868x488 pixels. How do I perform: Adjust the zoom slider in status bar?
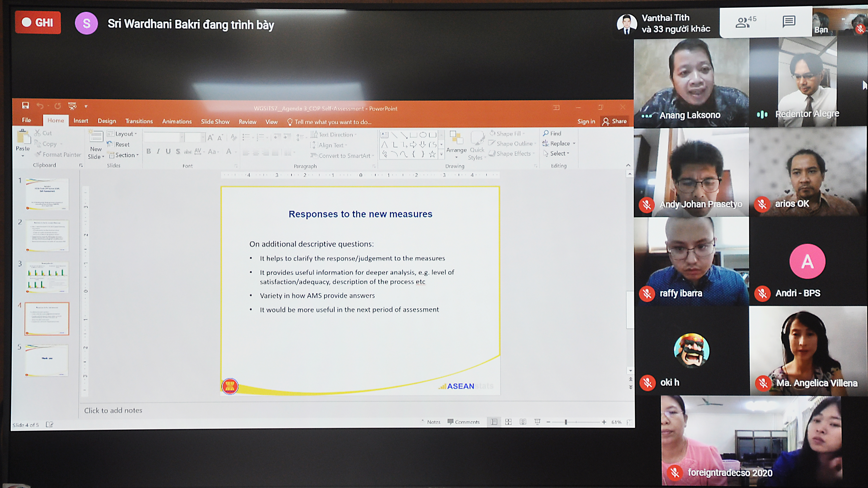coord(566,422)
